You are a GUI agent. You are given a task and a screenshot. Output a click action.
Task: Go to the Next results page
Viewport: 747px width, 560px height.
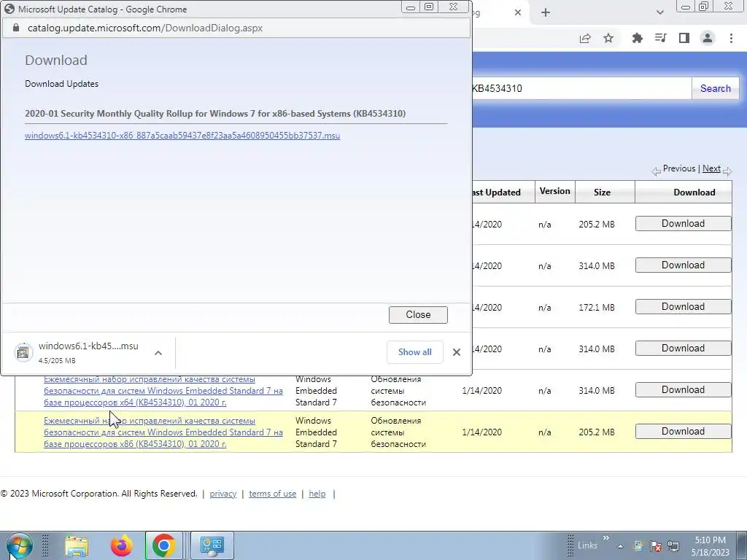coord(711,168)
